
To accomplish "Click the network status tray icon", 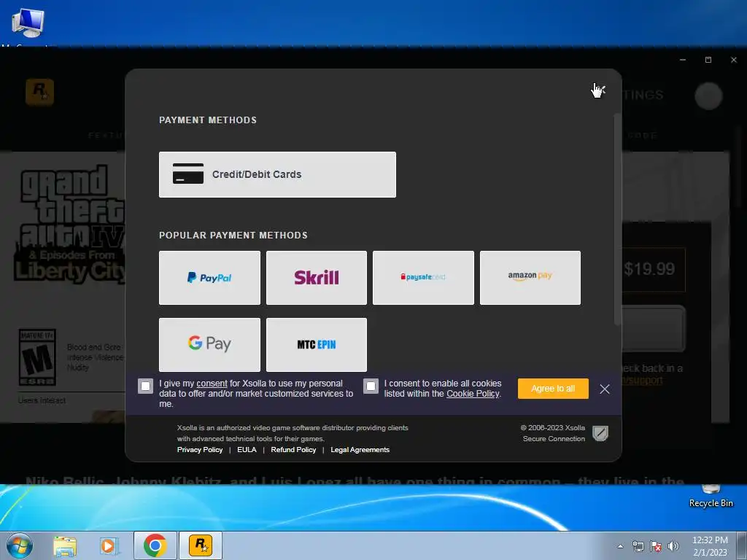I will pos(638,546).
